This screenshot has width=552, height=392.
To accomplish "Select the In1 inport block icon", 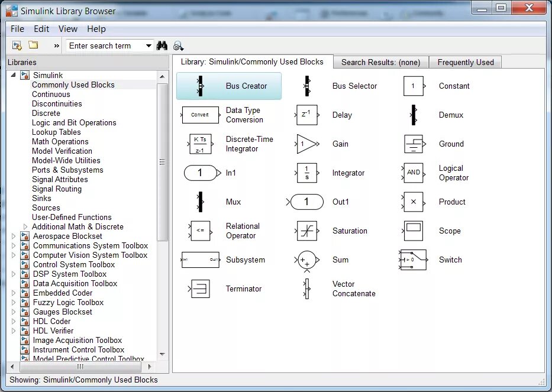I will pyautogui.click(x=202, y=173).
